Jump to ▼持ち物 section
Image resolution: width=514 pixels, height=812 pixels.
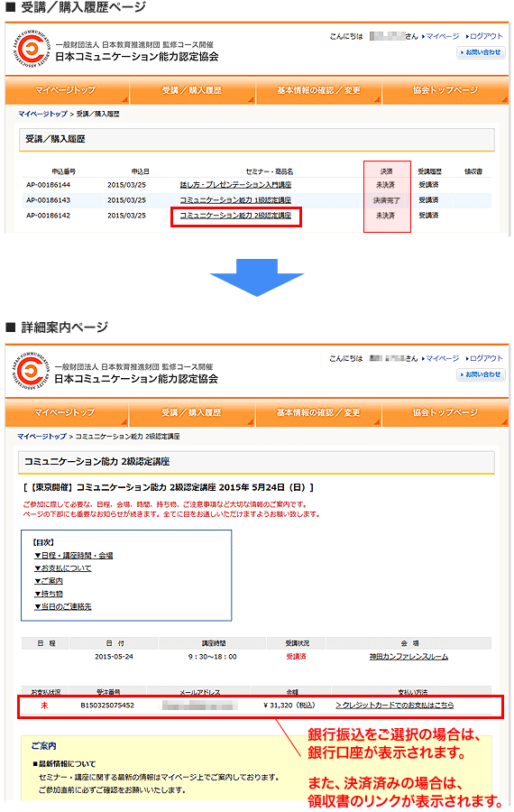49,594
